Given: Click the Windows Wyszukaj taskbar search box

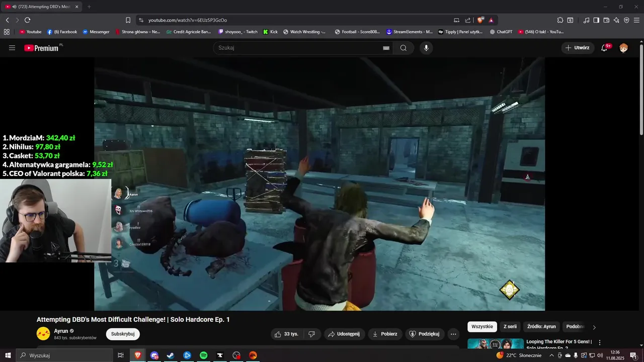Looking at the screenshot, I should pyautogui.click(x=63, y=355).
